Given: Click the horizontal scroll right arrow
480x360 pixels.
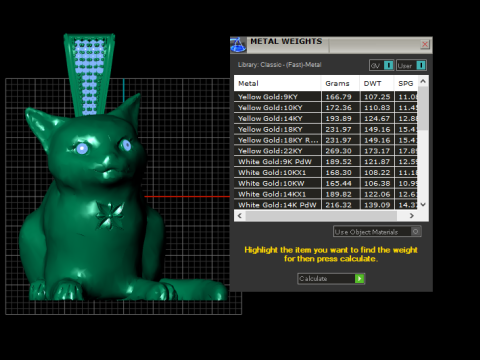Looking at the screenshot, I should [x=412, y=216].
